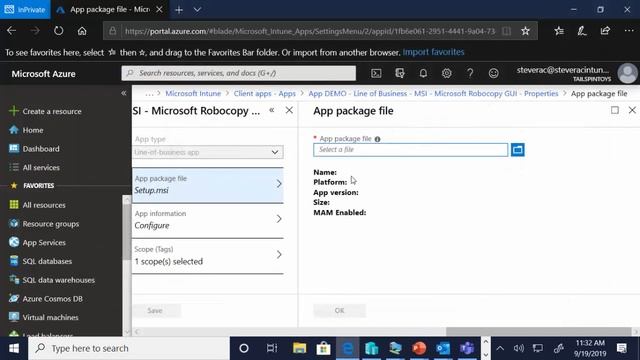Open a new browser tab
Viewport: 640px width, 360px height.
tap(179, 10)
